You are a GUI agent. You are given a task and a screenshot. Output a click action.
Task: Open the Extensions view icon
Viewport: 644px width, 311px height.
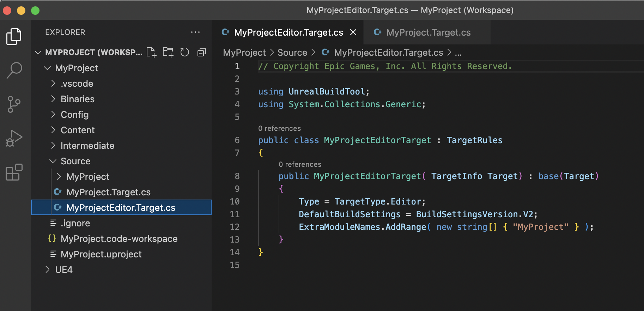click(14, 172)
